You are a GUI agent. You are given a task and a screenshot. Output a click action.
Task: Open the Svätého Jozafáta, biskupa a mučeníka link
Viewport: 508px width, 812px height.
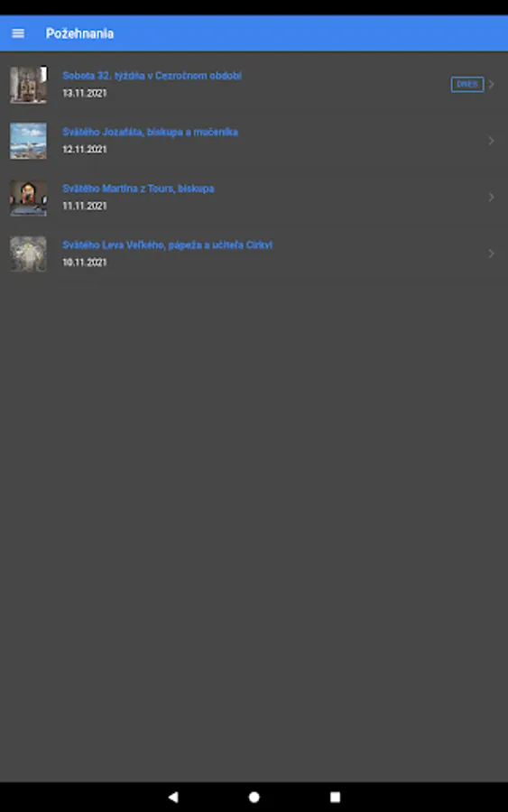150,132
